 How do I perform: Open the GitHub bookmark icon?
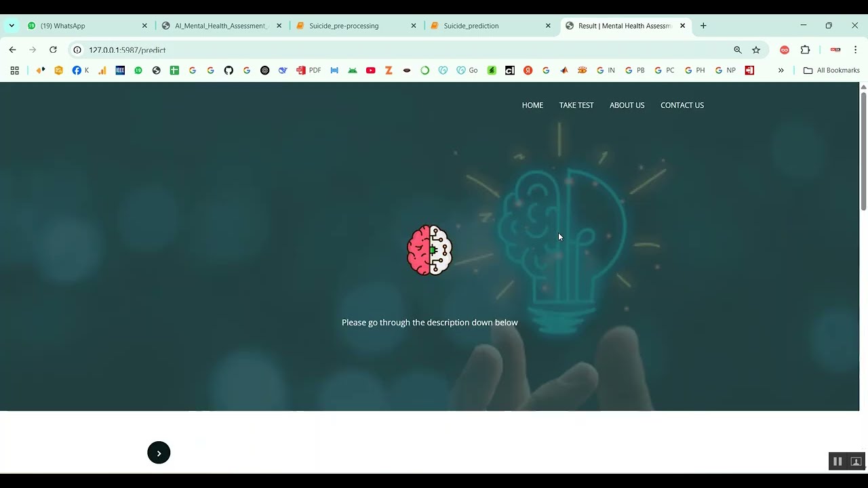(x=229, y=70)
